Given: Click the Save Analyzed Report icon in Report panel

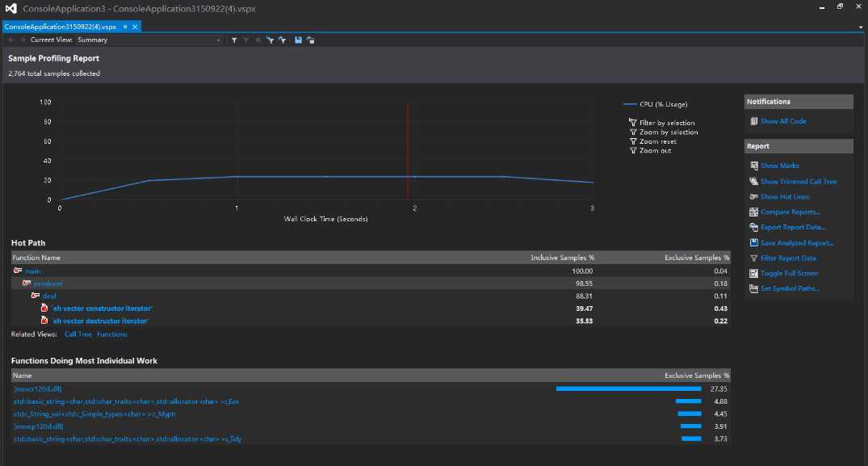Looking at the screenshot, I should [753, 242].
